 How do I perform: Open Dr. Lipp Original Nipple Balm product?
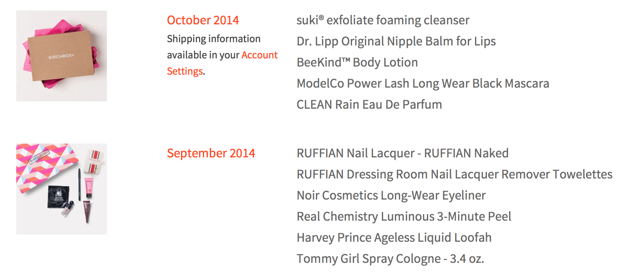[396, 41]
